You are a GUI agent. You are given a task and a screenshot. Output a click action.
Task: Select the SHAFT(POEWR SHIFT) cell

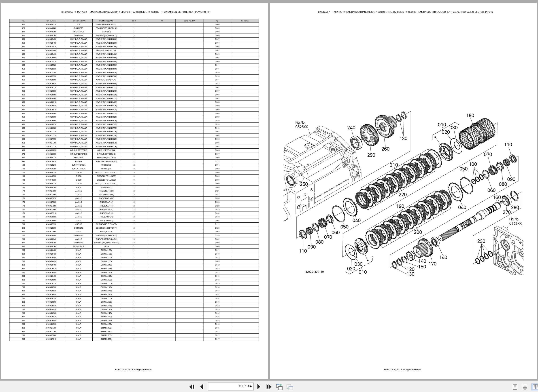106,24
